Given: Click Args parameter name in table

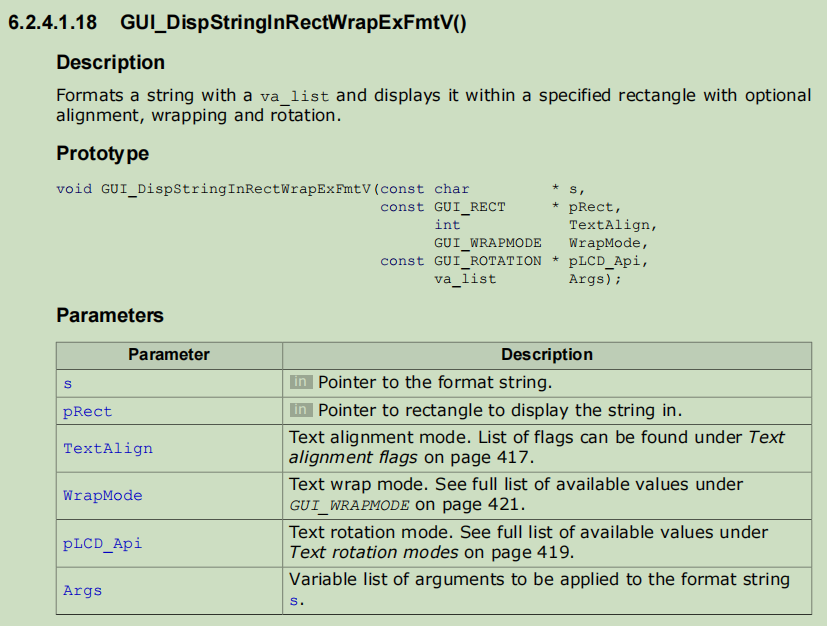Looking at the screenshot, I should point(83,590).
